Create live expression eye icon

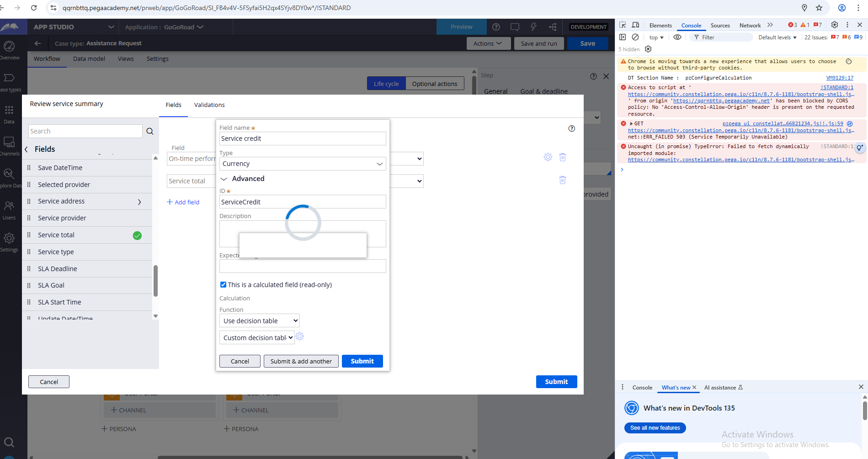click(677, 37)
